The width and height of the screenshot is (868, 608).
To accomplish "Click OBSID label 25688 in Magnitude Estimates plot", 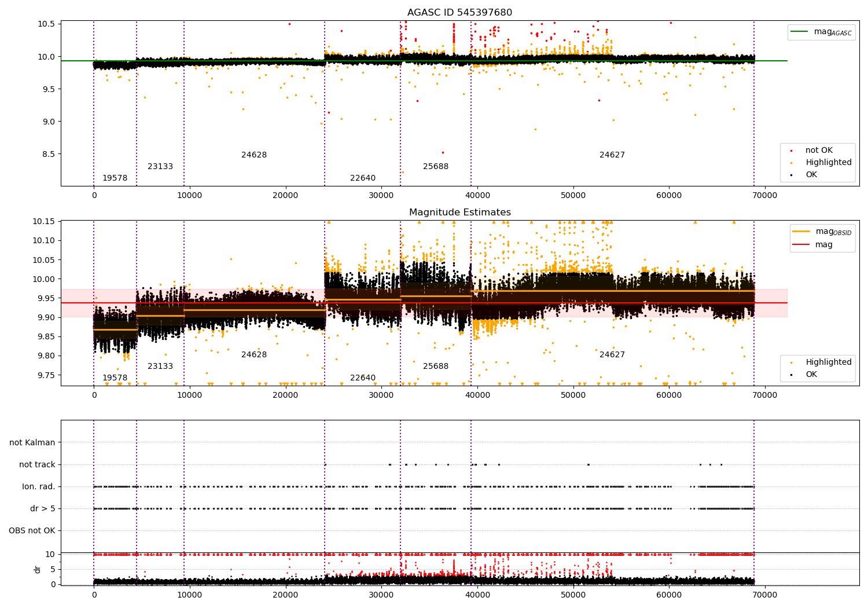I will [x=436, y=366].
